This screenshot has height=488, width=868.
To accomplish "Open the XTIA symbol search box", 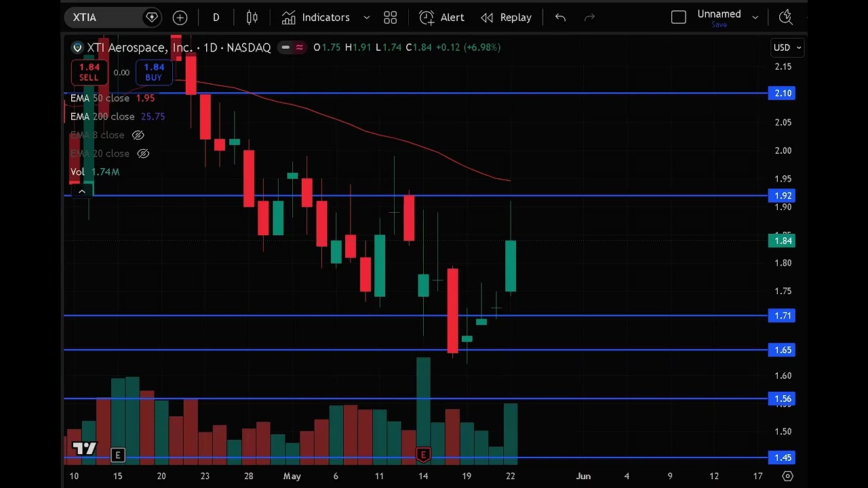I will 112,18.
